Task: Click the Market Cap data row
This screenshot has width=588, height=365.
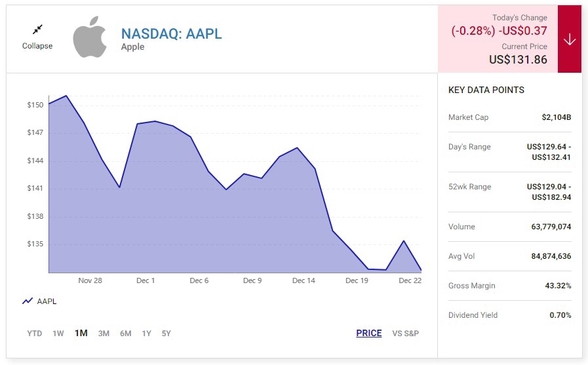Action: [509, 117]
